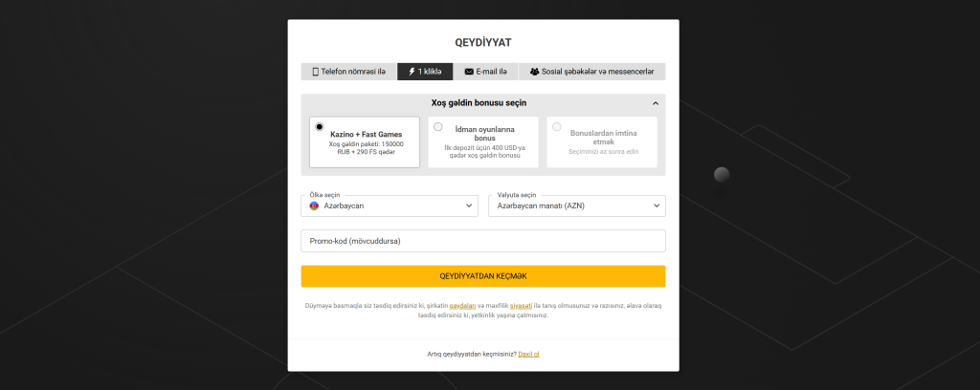Switch to the Telefon nömrəsi ilə tab
Image resolution: width=980 pixels, height=390 pixels.
[348, 72]
